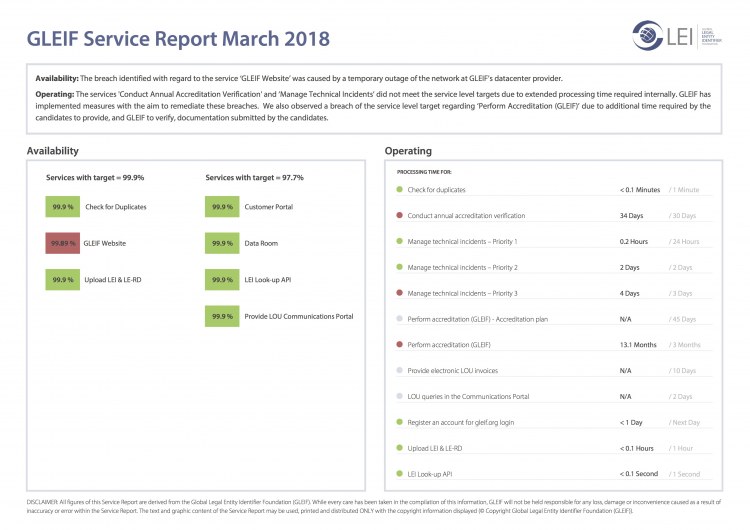Click the red dot beside Perform accreditation (GLEIF)

(x=399, y=344)
